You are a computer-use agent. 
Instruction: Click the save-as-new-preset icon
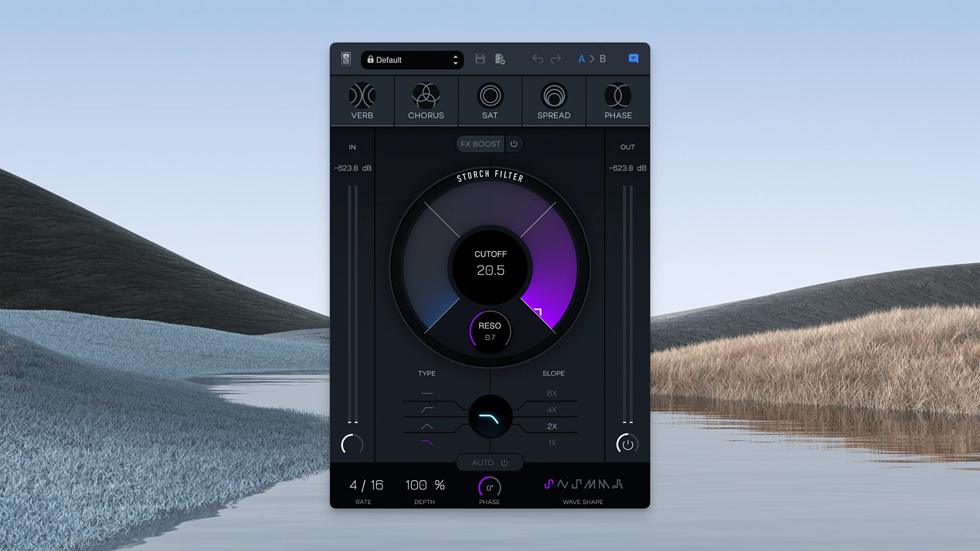pyautogui.click(x=500, y=59)
